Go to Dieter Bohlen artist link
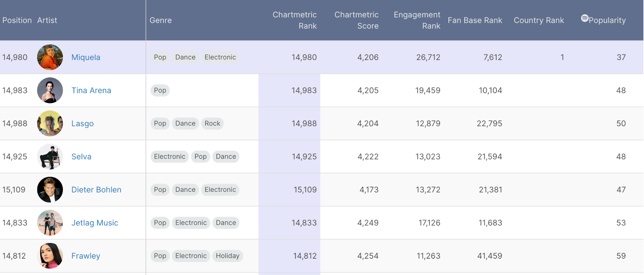644x275 pixels. click(x=96, y=190)
